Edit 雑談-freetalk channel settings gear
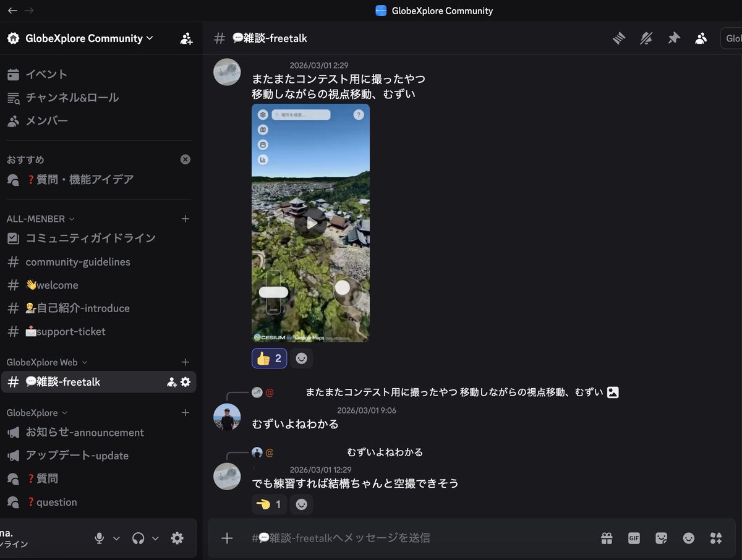Image resolution: width=742 pixels, height=560 pixels. pyautogui.click(x=185, y=382)
